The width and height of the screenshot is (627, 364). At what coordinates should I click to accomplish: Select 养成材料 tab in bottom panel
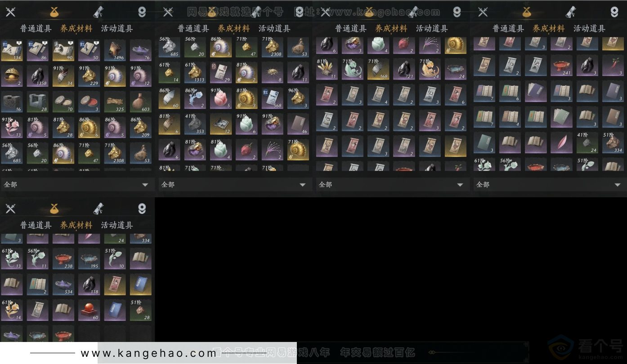pyautogui.click(x=76, y=226)
